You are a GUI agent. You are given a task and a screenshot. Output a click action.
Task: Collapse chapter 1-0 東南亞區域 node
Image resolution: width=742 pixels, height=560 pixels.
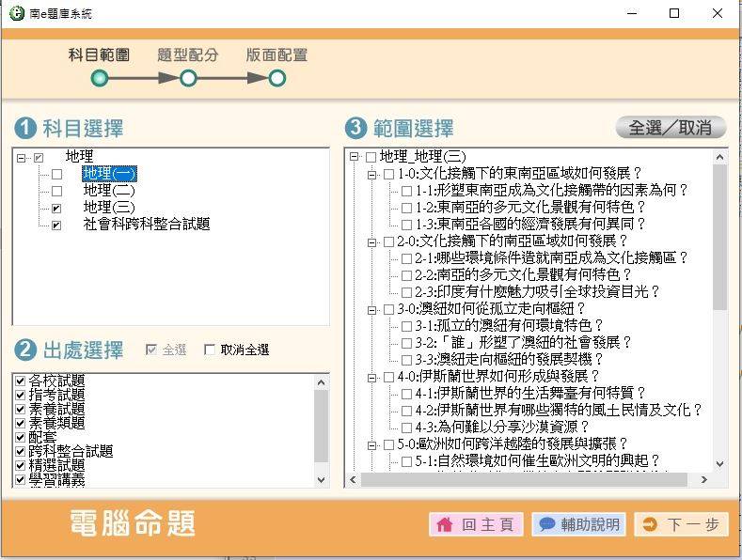coord(372,175)
